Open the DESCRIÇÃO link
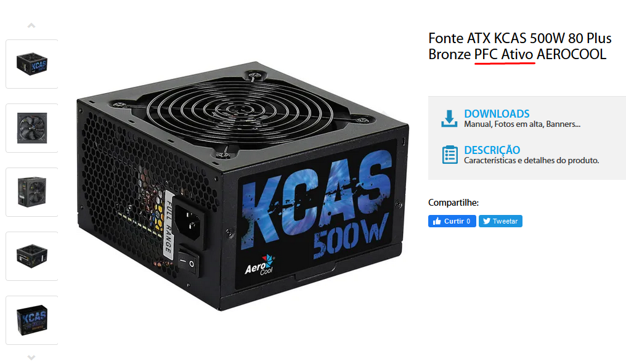Image resolution: width=626 pixels, height=364 pixels. (x=492, y=150)
